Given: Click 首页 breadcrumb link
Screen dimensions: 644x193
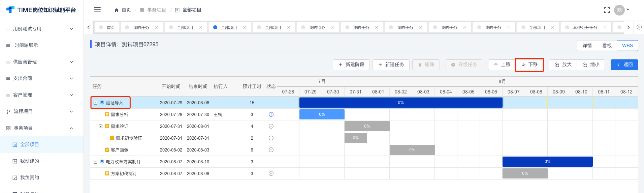Looking at the screenshot, I should pos(126,10).
